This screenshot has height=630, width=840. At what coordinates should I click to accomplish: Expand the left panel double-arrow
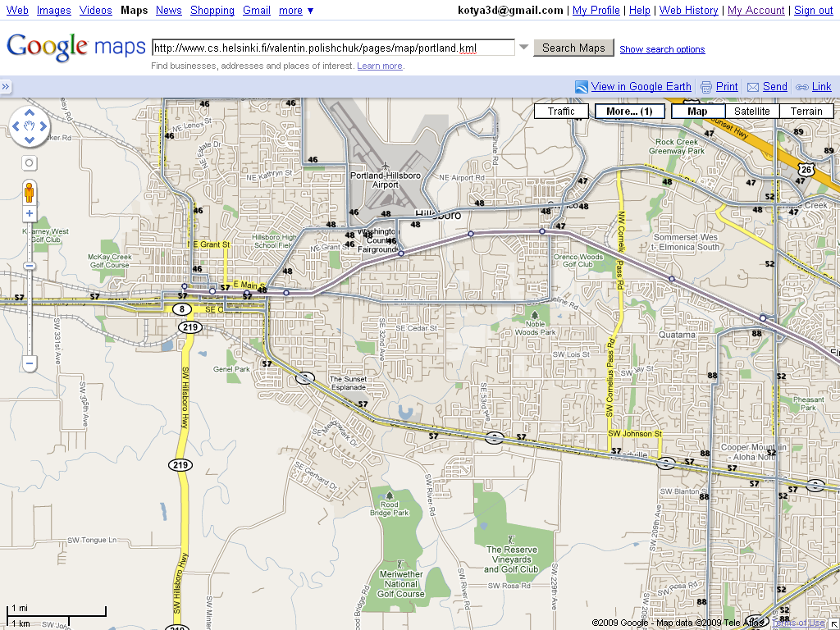(6, 87)
